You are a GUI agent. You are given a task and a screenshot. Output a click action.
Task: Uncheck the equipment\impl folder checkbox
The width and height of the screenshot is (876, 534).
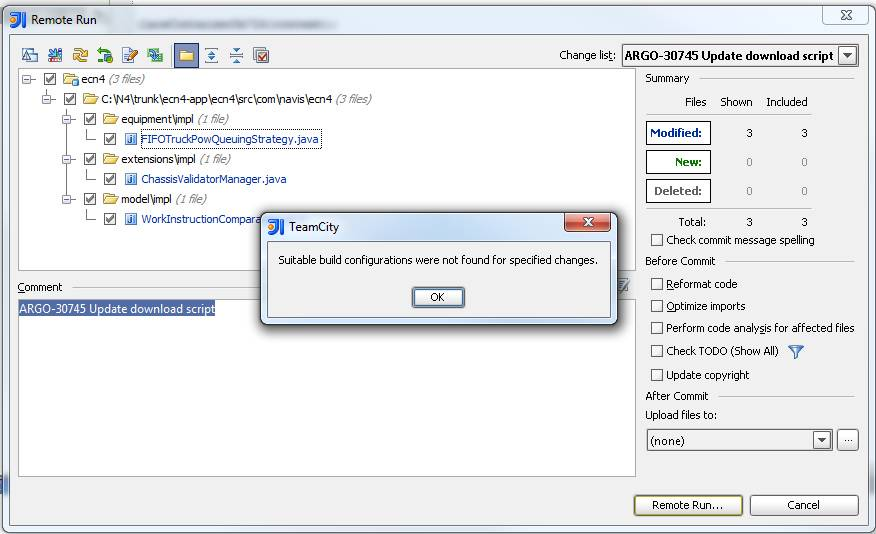90,119
